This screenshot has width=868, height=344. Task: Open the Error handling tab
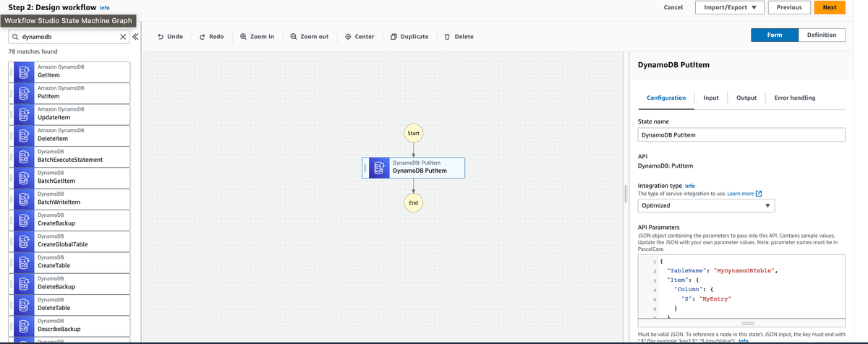click(x=795, y=98)
